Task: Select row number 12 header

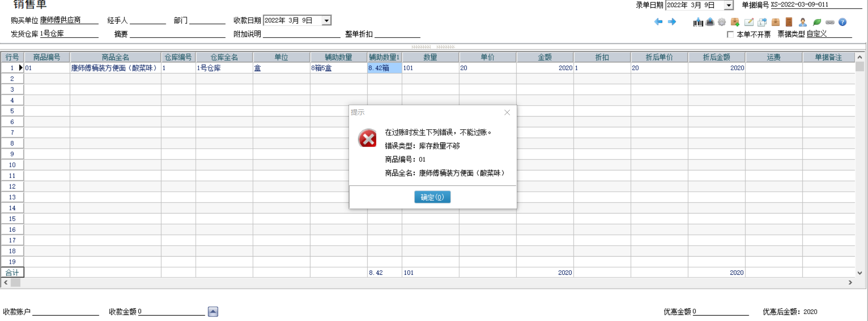Action: click(x=12, y=186)
